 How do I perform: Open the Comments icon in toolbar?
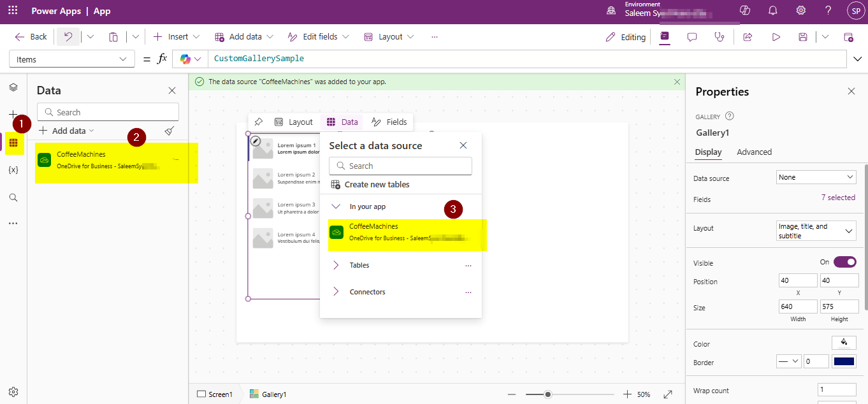(x=692, y=37)
